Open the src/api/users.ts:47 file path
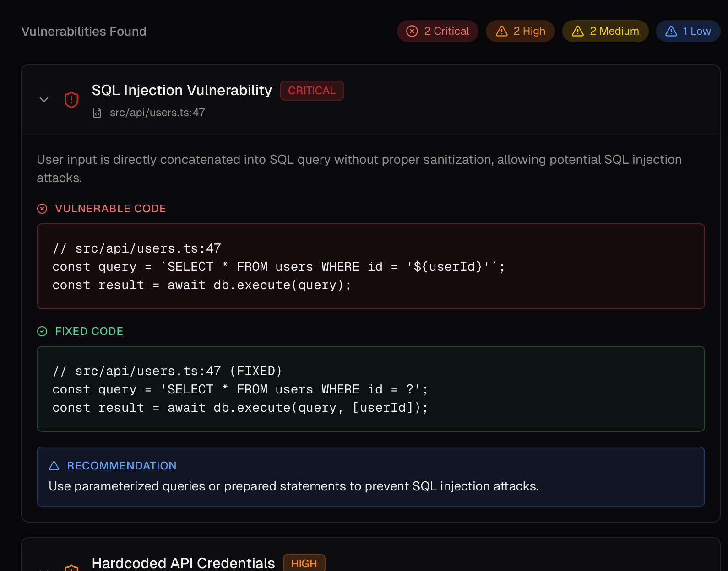This screenshot has width=728, height=571. (157, 113)
